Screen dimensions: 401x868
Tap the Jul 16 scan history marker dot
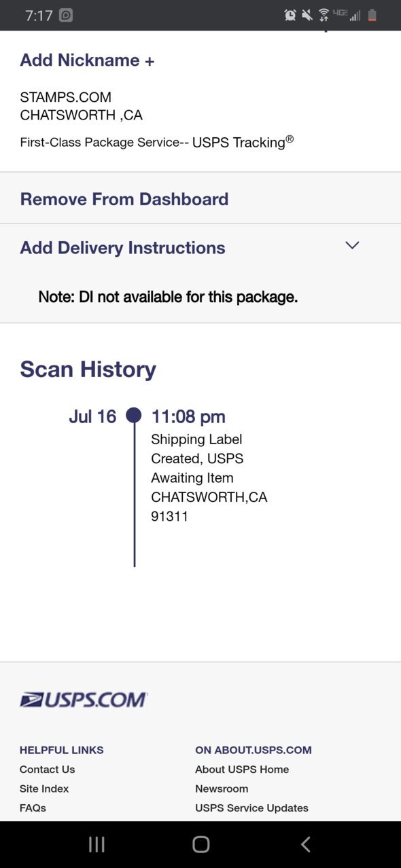[134, 415]
